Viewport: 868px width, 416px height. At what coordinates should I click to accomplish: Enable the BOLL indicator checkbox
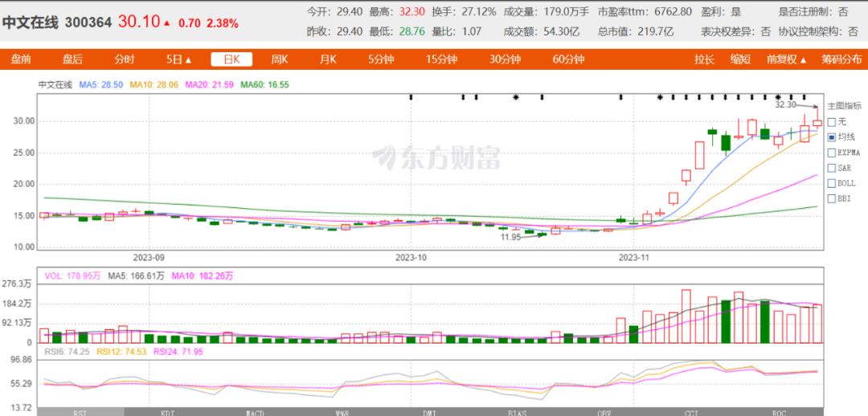(832, 182)
